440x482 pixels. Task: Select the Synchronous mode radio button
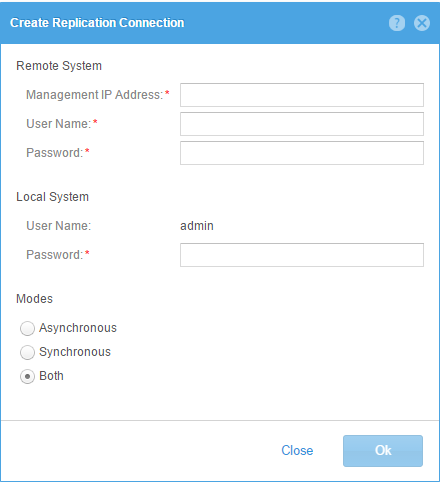[27, 352]
